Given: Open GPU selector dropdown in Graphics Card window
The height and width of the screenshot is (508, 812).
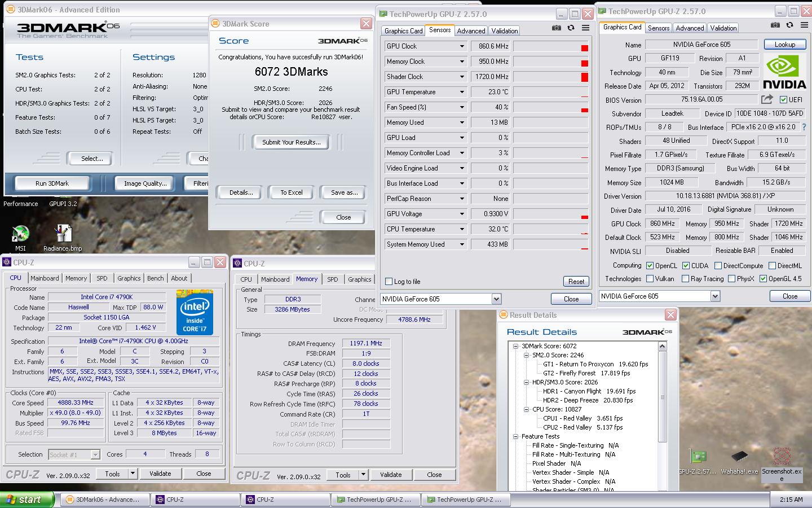Looking at the screenshot, I should tap(715, 296).
